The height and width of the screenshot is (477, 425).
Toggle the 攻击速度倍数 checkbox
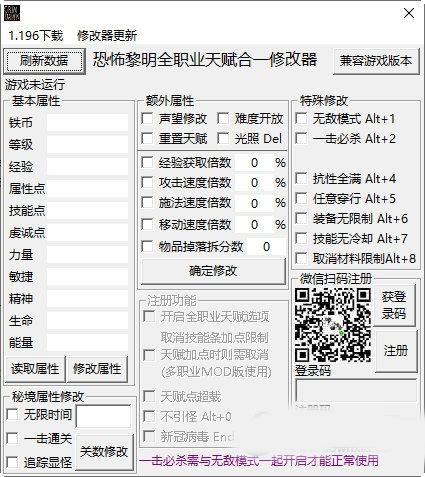pos(147,183)
